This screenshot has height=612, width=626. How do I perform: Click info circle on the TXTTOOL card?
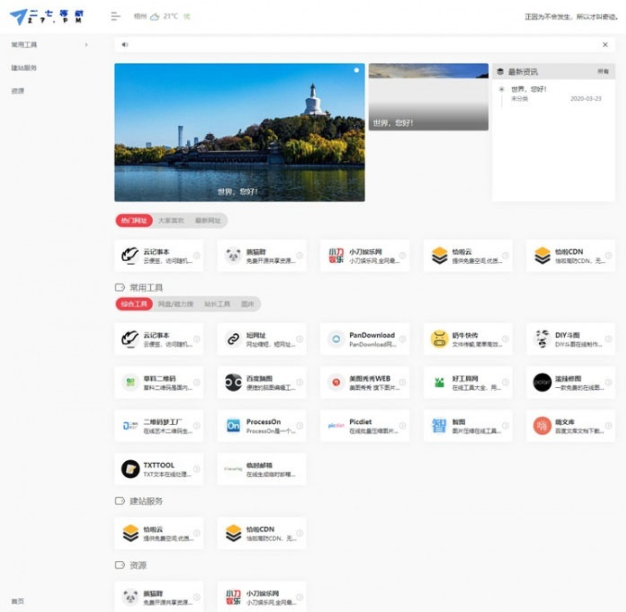pyautogui.click(x=196, y=469)
